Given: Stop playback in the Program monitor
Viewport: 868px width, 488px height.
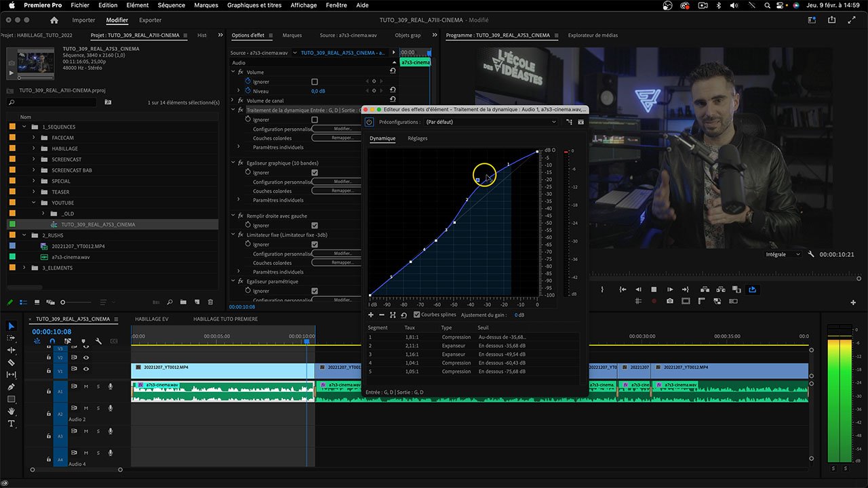Looking at the screenshot, I should (654, 289).
